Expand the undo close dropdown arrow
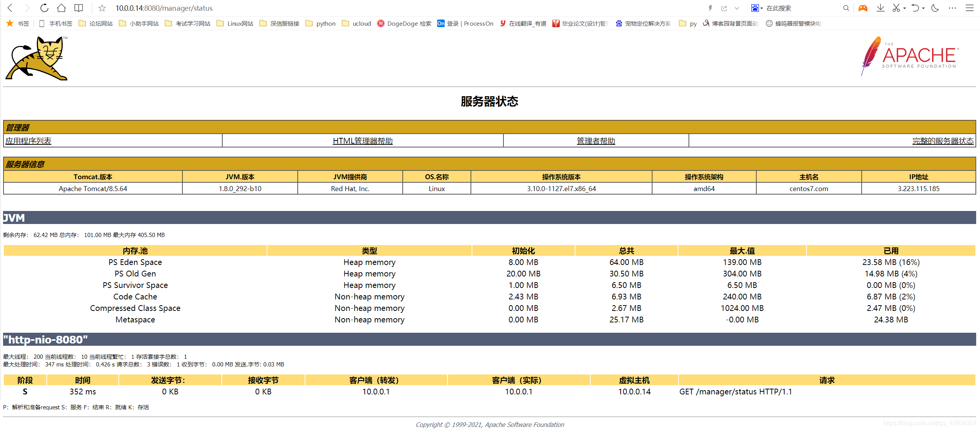The height and width of the screenshot is (430, 980). (x=923, y=8)
